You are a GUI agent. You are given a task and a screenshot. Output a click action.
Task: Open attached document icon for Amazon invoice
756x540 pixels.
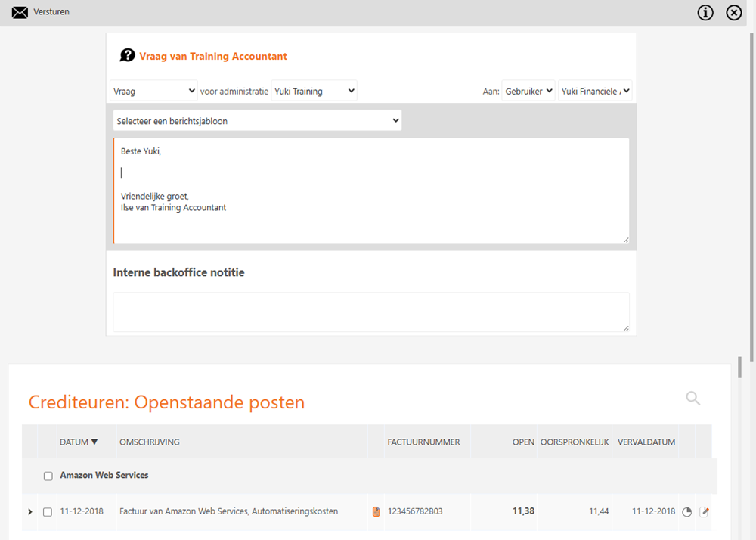tap(376, 511)
